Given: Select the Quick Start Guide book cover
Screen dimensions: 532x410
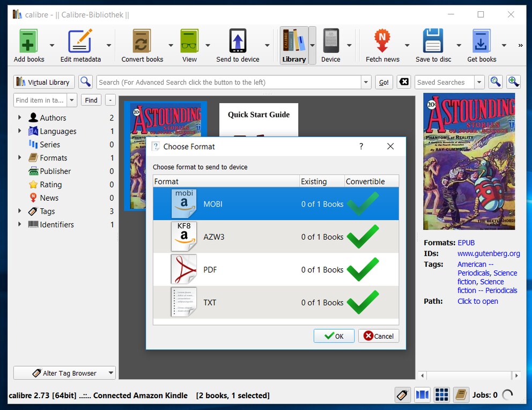Looking at the screenshot, I should 258,120.
